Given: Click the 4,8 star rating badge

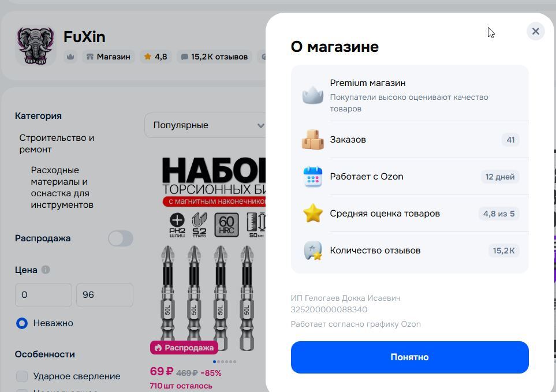Looking at the screenshot, I should pyautogui.click(x=156, y=57).
